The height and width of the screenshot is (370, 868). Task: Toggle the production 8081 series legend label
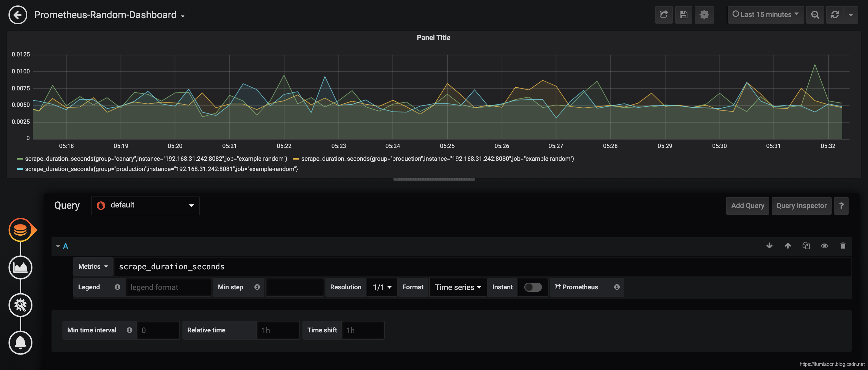(162, 169)
